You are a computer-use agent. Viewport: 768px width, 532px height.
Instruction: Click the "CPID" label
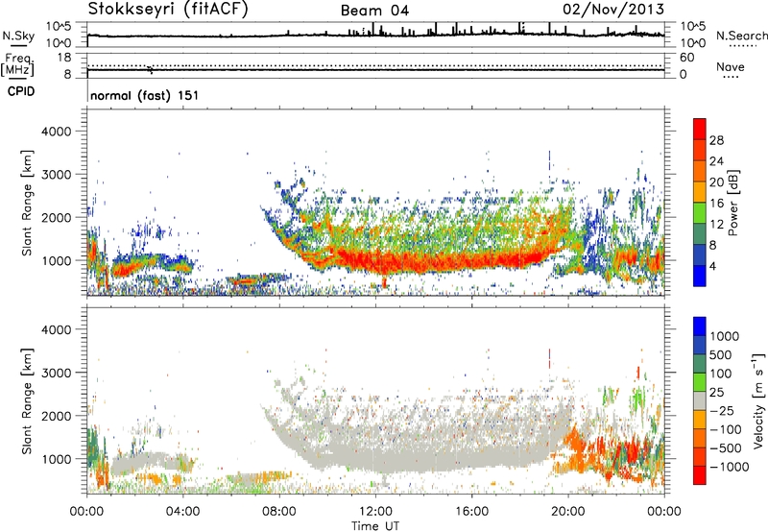point(21,91)
